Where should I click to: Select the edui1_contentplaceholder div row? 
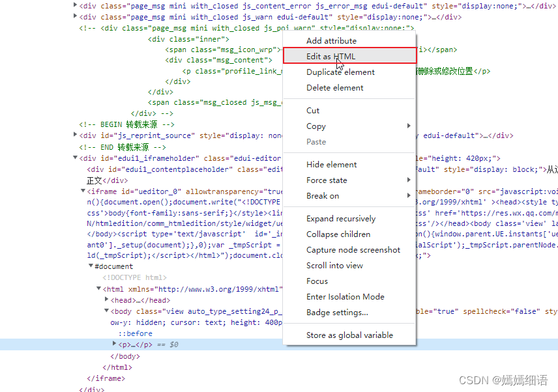click(x=184, y=169)
